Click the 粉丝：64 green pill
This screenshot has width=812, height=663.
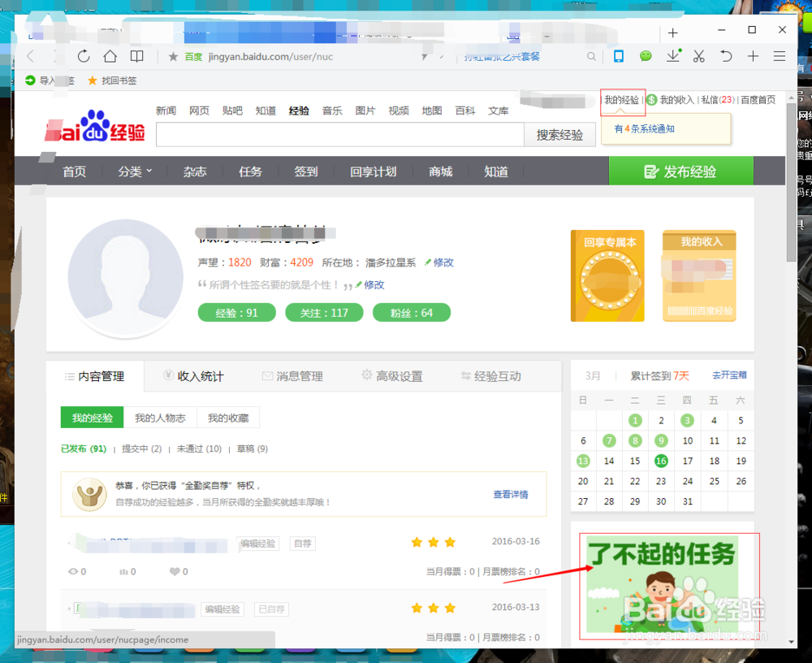(412, 313)
